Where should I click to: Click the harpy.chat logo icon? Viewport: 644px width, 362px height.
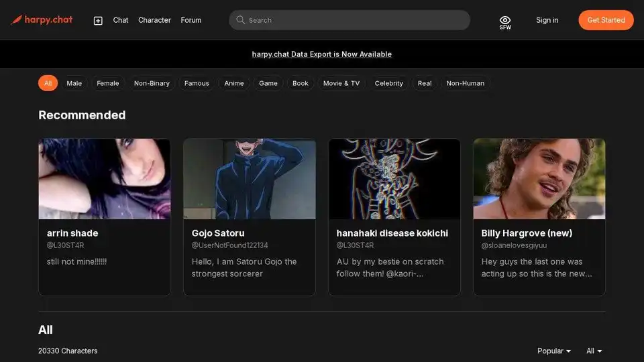17,20
